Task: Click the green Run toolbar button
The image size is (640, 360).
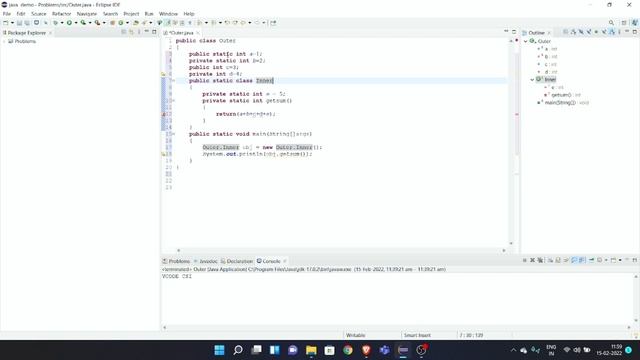Action: [69, 23]
